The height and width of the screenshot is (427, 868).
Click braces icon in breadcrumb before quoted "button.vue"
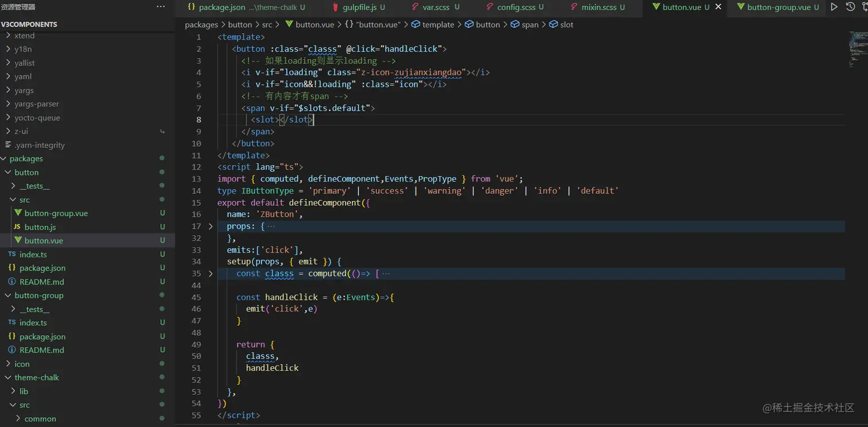349,25
